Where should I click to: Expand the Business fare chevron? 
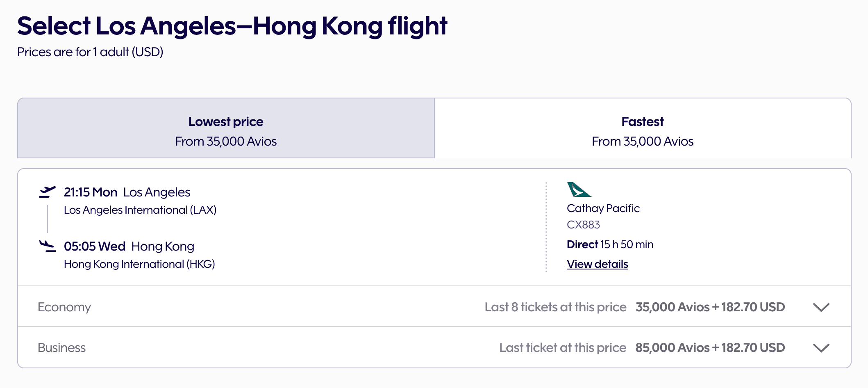[820, 348]
